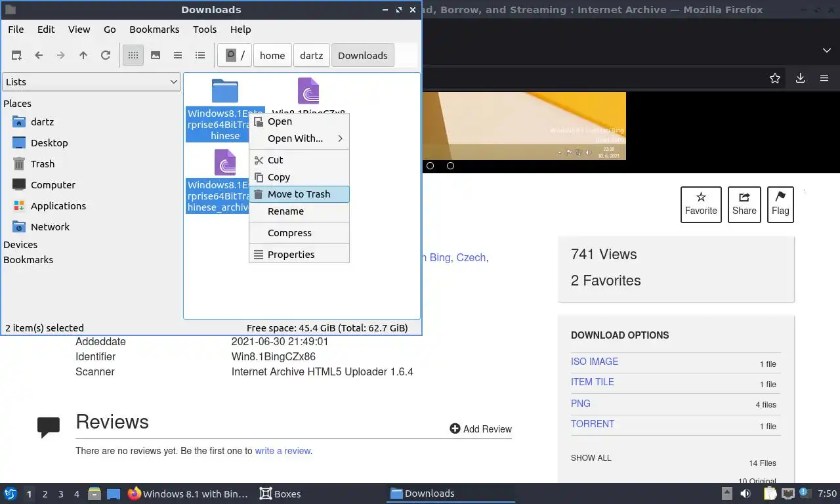Image resolution: width=840 pixels, height=504 pixels.
Task: Switch to workspace 4
Action: (x=77, y=494)
